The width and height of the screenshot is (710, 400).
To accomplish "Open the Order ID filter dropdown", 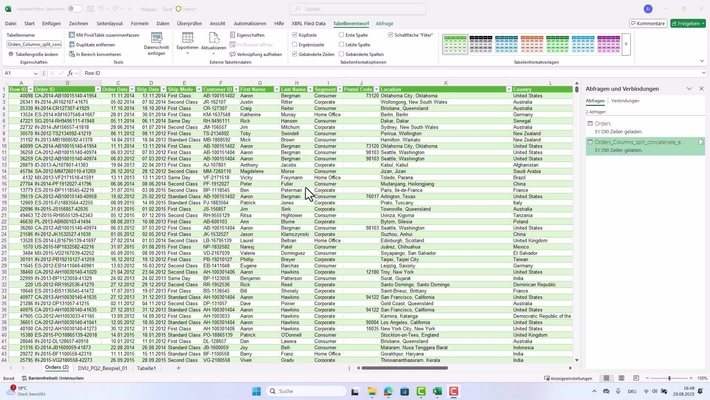I will [98, 89].
